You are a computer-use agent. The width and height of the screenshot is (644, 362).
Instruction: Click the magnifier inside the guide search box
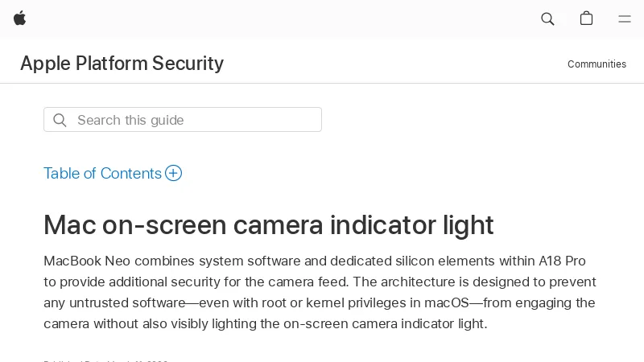pos(60,120)
